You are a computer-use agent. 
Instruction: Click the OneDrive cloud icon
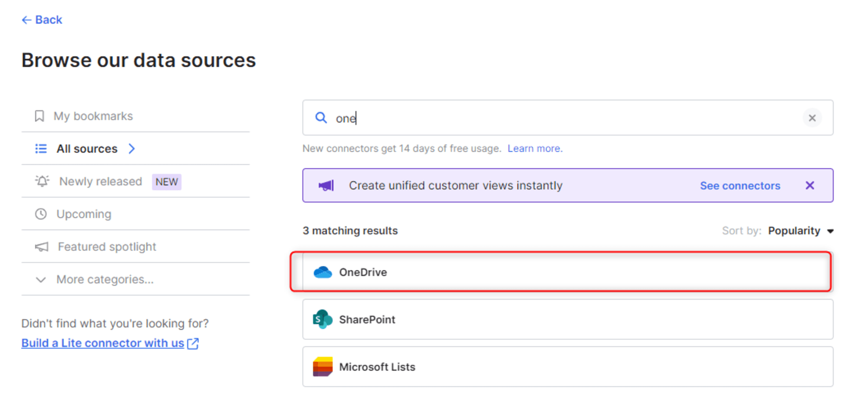coord(322,272)
